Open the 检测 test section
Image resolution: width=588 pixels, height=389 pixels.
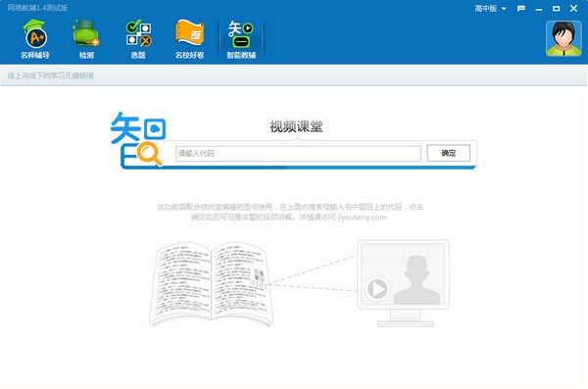86,39
